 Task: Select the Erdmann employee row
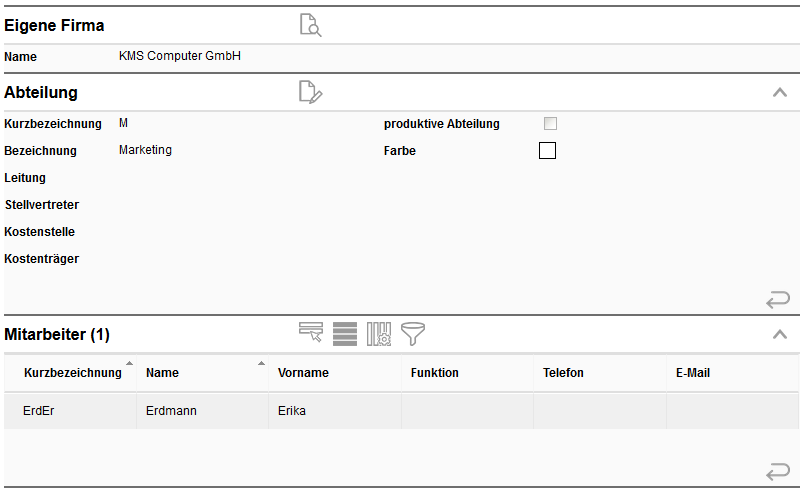pyautogui.click(x=166, y=411)
